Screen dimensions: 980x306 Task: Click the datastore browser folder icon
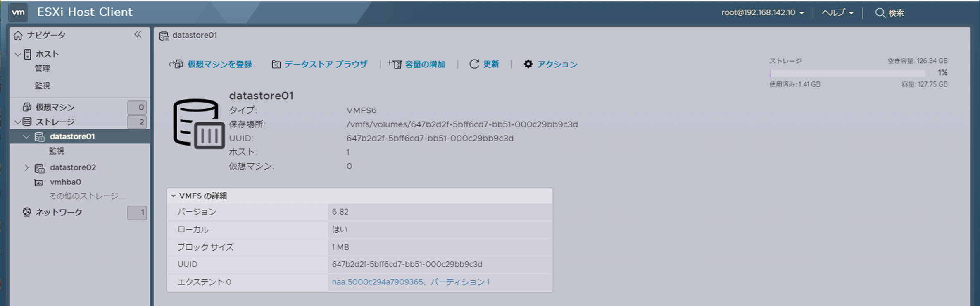click(x=276, y=65)
